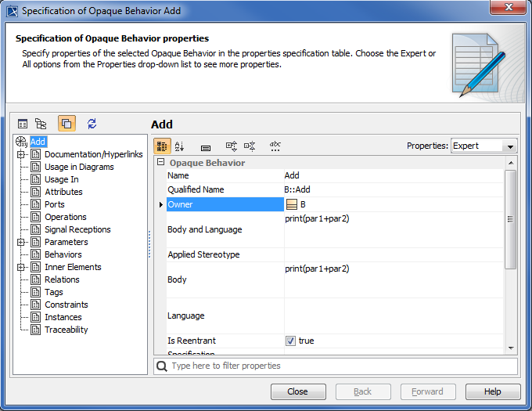This screenshot has height=411, width=532.
Task: Collapse the Opaque Behavior group
Action: click(x=161, y=162)
